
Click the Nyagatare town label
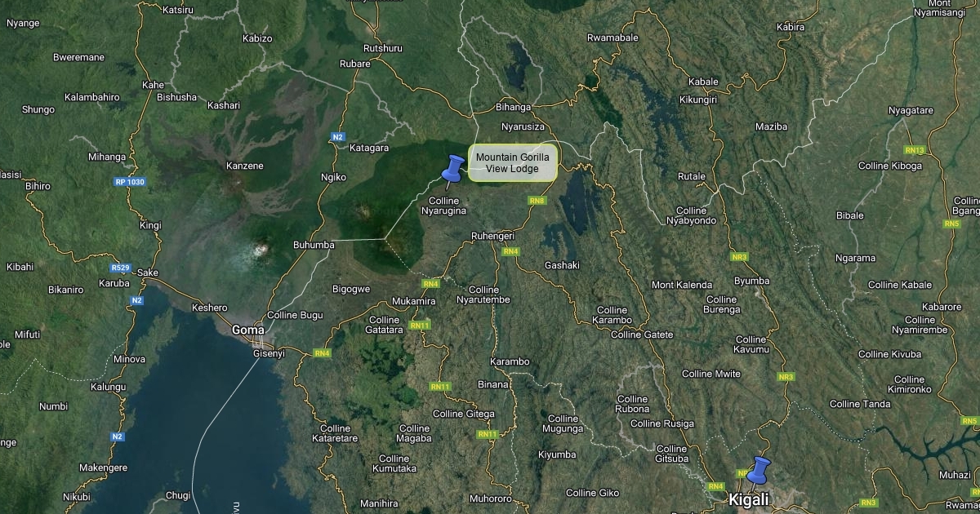point(911,110)
